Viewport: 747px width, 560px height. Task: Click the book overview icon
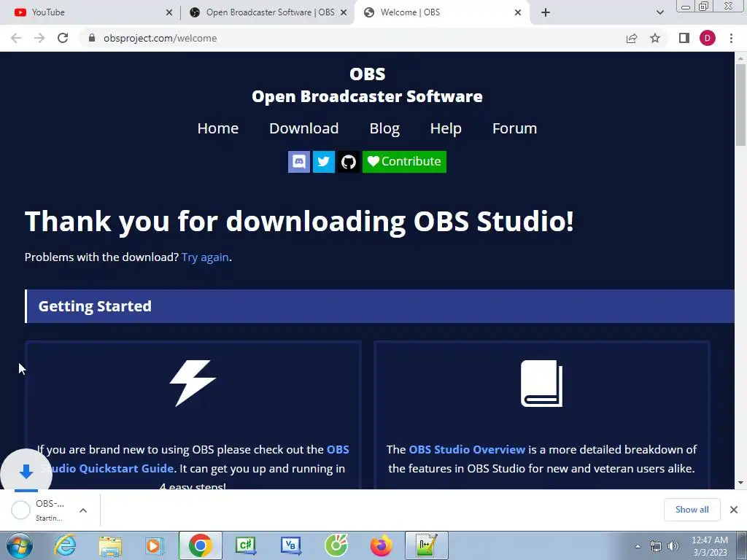click(542, 384)
